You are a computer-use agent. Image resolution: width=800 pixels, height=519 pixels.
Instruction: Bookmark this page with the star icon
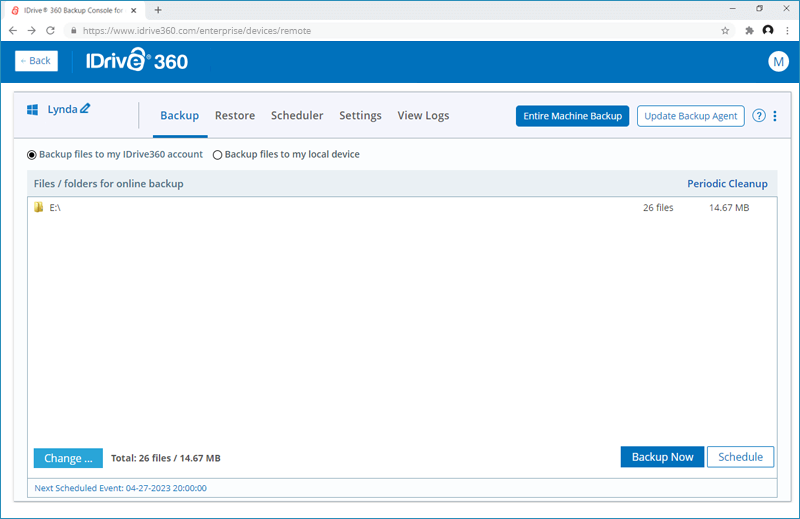[x=725, y=31]
